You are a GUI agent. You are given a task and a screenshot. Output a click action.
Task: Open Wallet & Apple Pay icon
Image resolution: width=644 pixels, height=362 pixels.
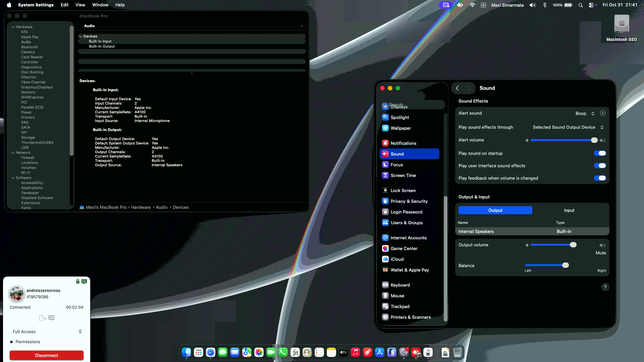[385, 270]
